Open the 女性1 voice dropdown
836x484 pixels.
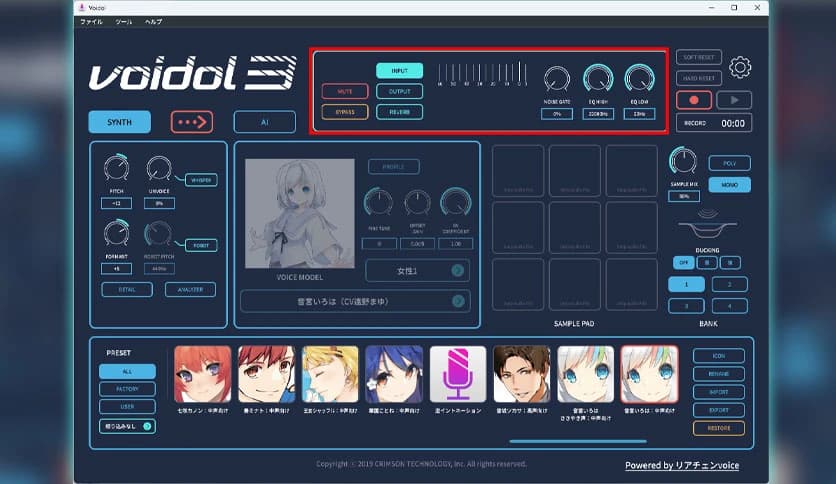(x=417, y=271)
